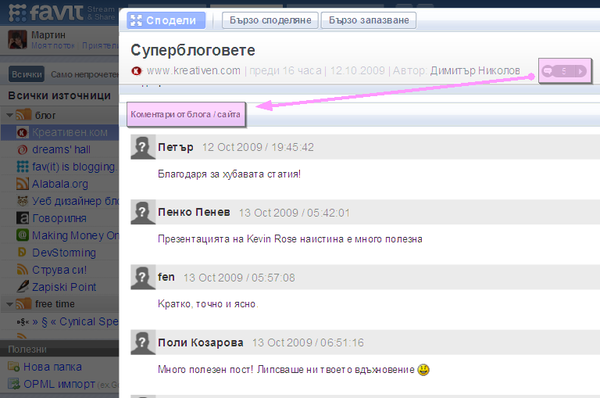Click the Zapiski Point pen icon

click(x=22, y=286)
